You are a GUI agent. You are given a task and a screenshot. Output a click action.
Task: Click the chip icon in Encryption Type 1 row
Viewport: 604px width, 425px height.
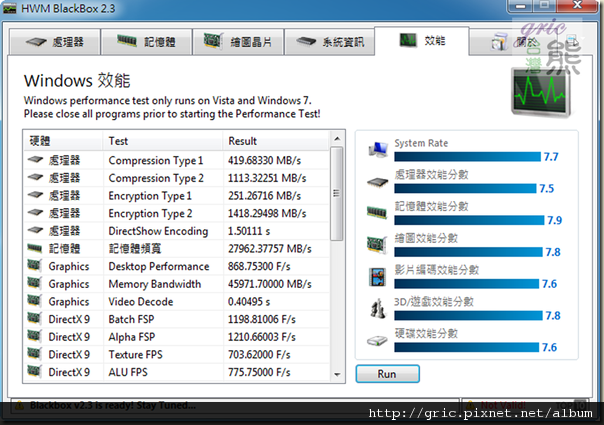[x=35, y=195]
